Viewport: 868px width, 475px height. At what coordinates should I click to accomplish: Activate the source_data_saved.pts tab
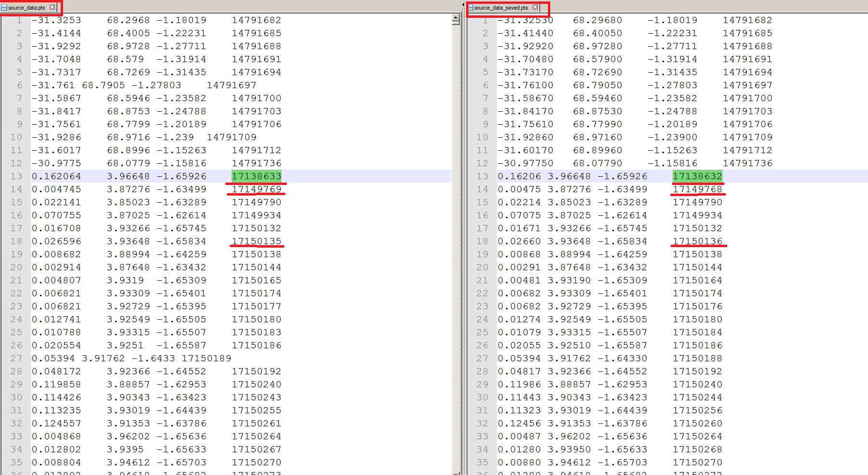point(501,8)
